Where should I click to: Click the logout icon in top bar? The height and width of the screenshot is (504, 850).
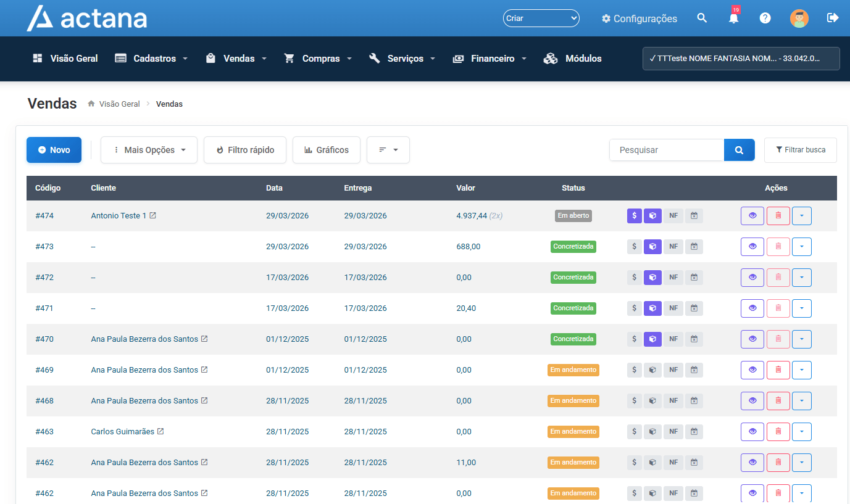coord(833,18)
